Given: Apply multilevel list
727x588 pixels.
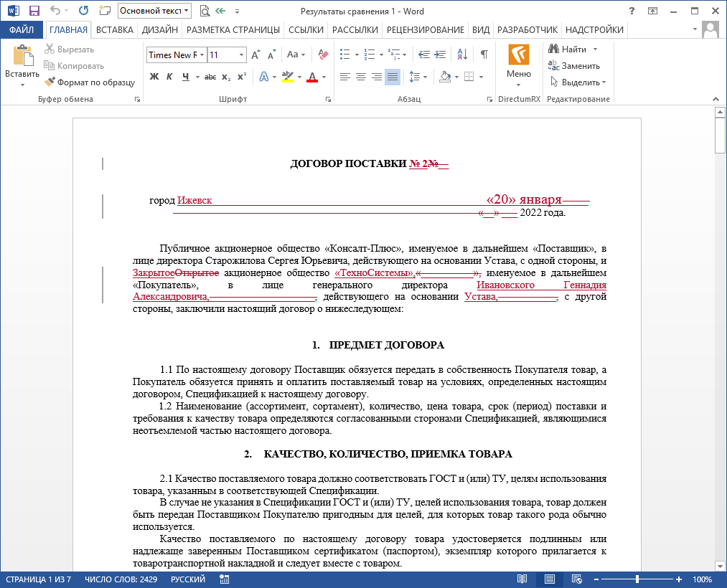Looking at the screenshot, I should [x=394, y=54].
